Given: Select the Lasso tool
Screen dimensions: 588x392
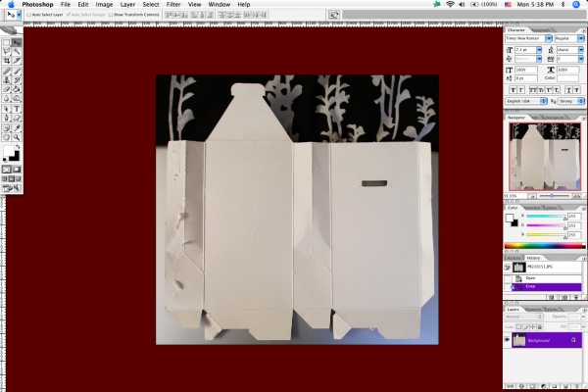Looking at the screenshot, I should [7, 52].
